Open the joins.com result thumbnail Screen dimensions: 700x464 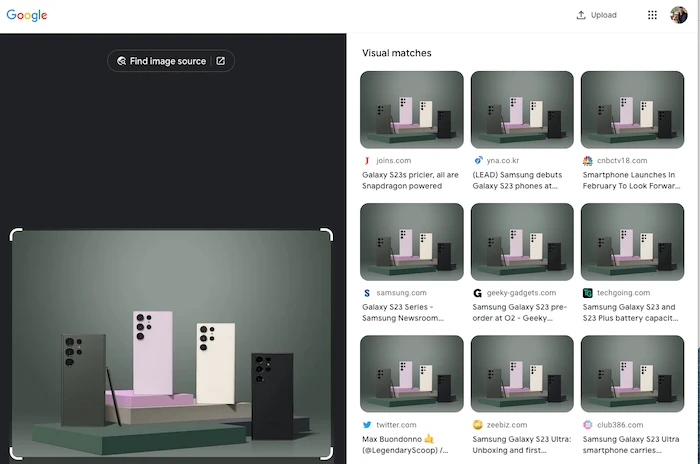[x=412, y=109]
